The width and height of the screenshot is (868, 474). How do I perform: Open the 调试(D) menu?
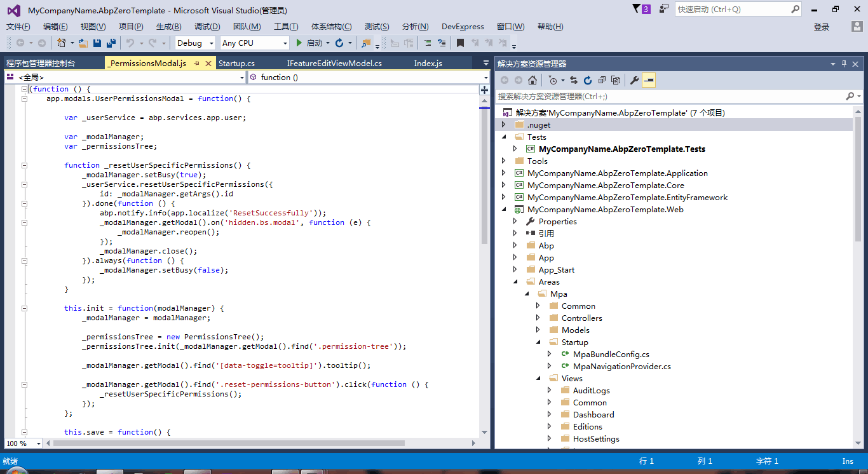(207, 27)
